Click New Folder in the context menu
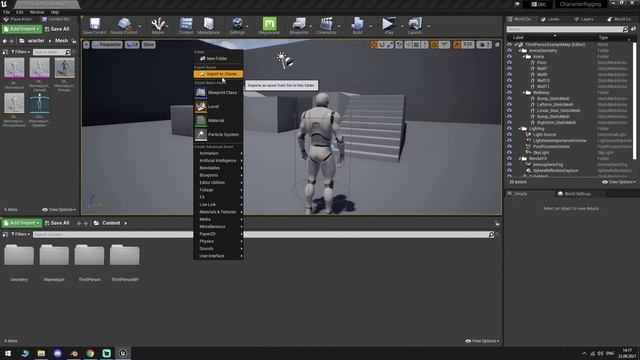 (218, 58)
